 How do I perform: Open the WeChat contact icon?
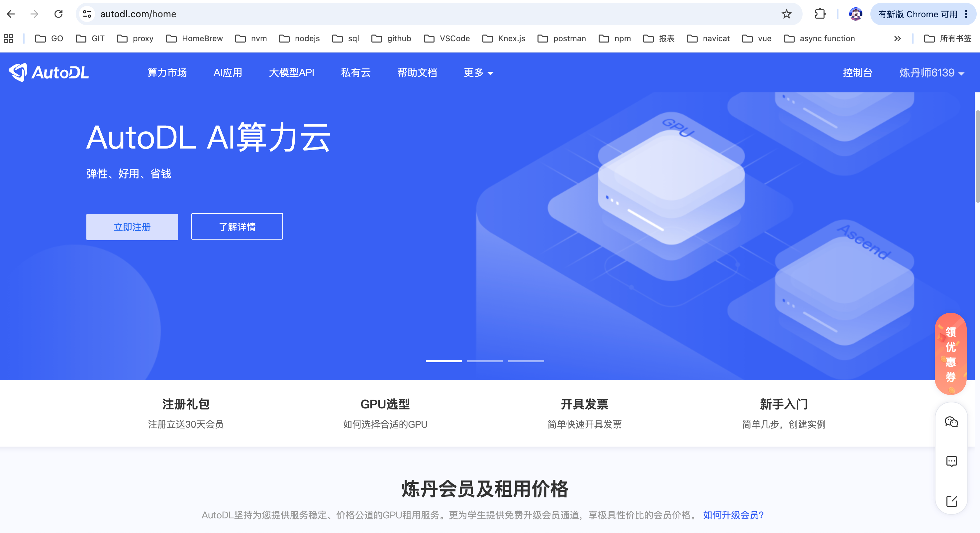tap(951, 422)
